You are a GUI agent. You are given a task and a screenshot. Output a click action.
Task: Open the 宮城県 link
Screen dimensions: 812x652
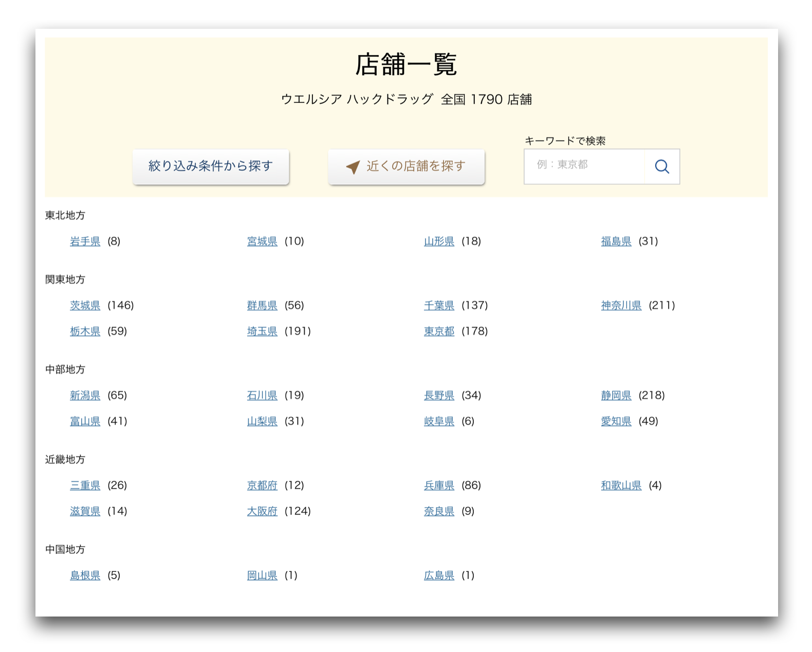(262, 241)
